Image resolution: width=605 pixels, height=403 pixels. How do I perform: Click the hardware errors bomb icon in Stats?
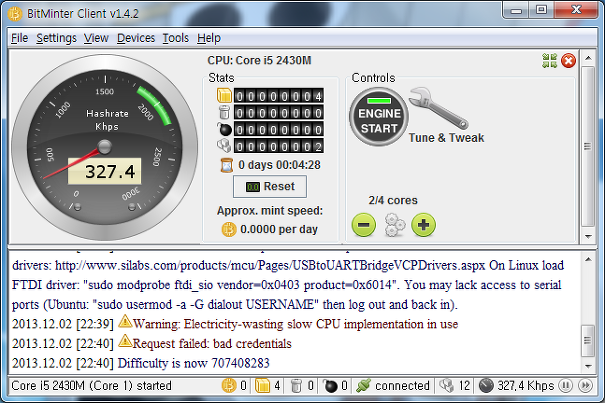pyautogui.click(x=224, y=129)
